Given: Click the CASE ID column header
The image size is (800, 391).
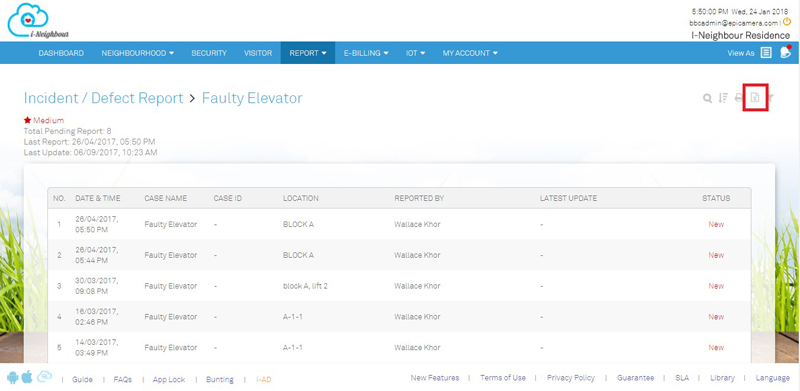Looking at the screenshot, I should pyautogui.click(x=228, y=198).
